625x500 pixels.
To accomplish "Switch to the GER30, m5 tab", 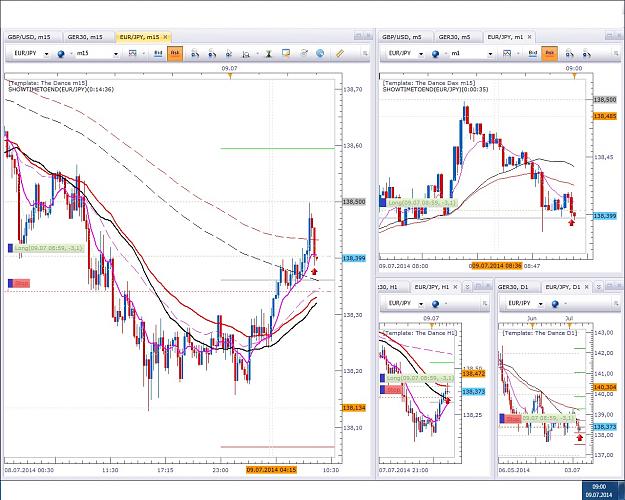I will click(x=457, y=37).
